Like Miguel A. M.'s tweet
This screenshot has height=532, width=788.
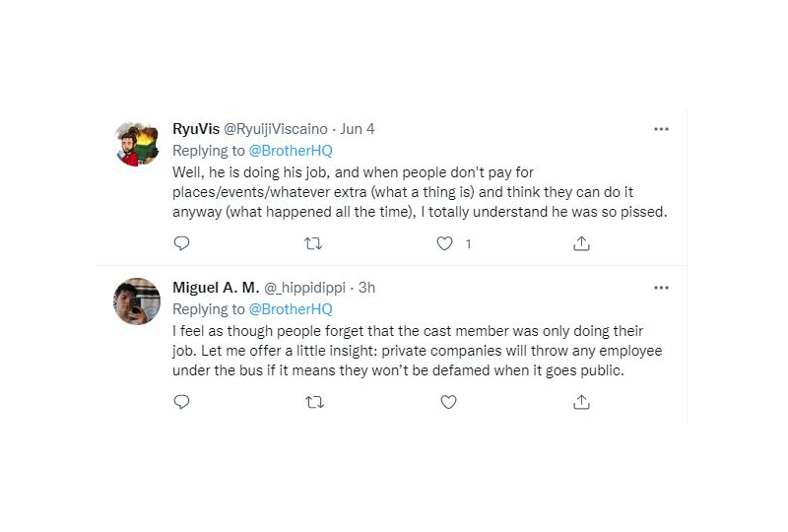coord(448,402)
